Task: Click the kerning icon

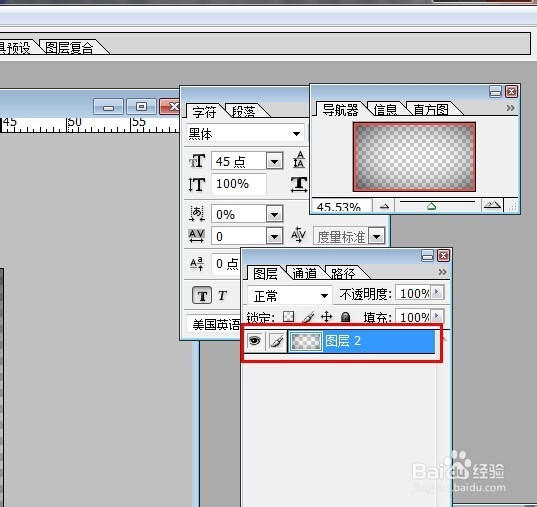Action: pyautogui.click(x=298, y=235)
